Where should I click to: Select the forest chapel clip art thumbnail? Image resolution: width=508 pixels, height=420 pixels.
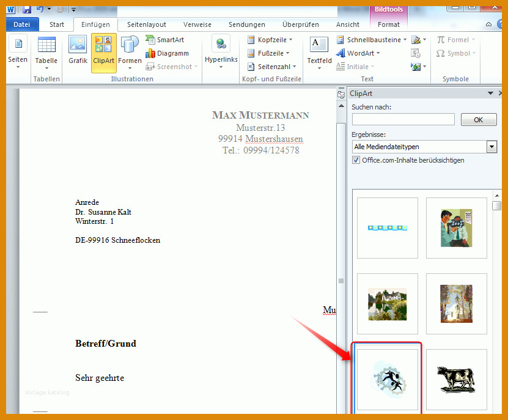coord(457,304)
